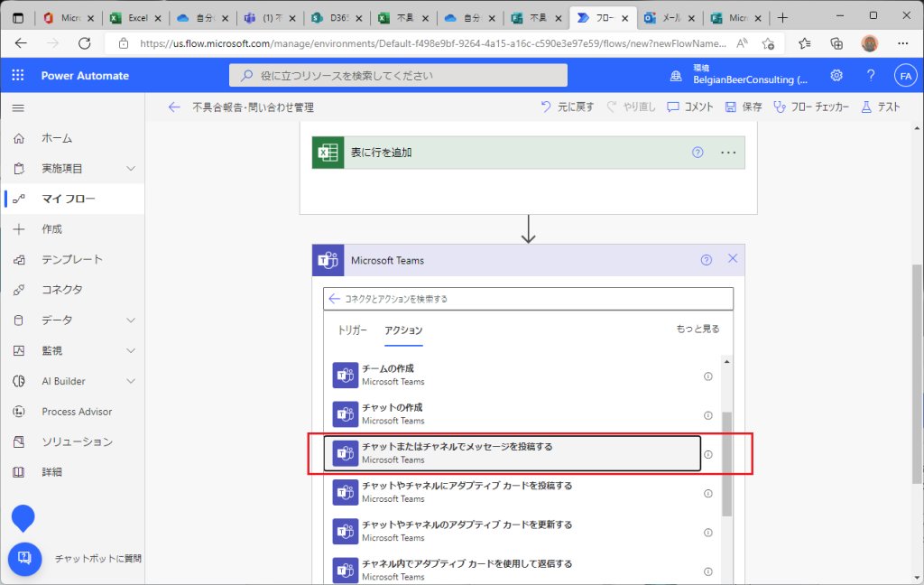Open help icon on Microsoft Teams card
924x585 pixels.
click(706, 260)
